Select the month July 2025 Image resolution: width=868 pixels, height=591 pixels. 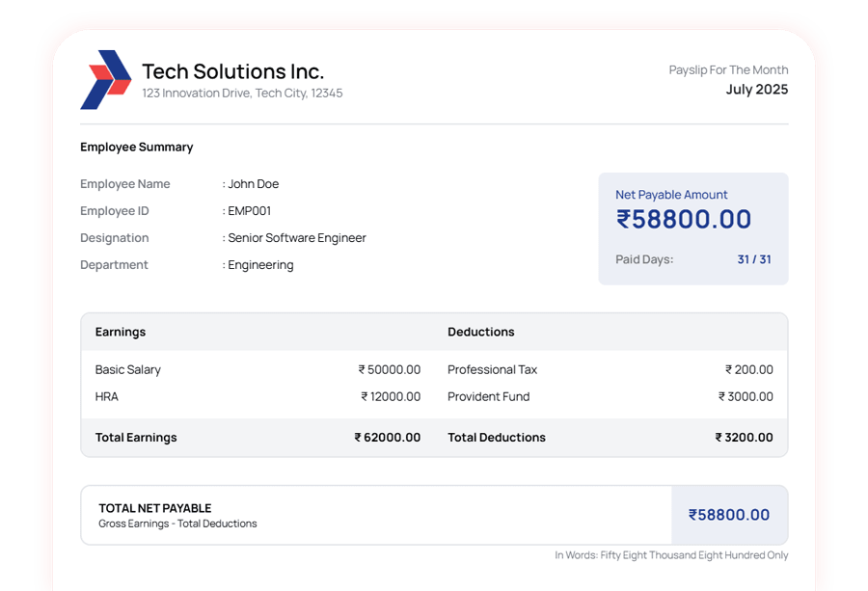click(757, 90)
